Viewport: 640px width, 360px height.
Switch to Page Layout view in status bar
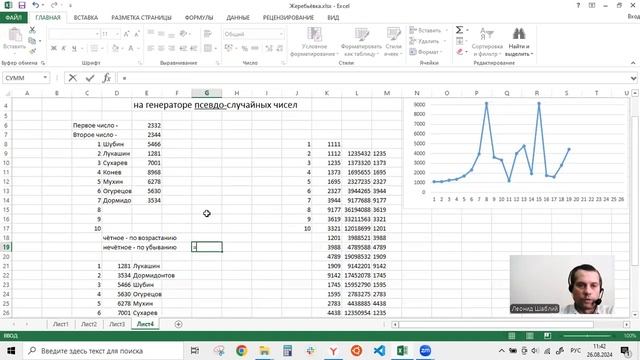[530, 336]
